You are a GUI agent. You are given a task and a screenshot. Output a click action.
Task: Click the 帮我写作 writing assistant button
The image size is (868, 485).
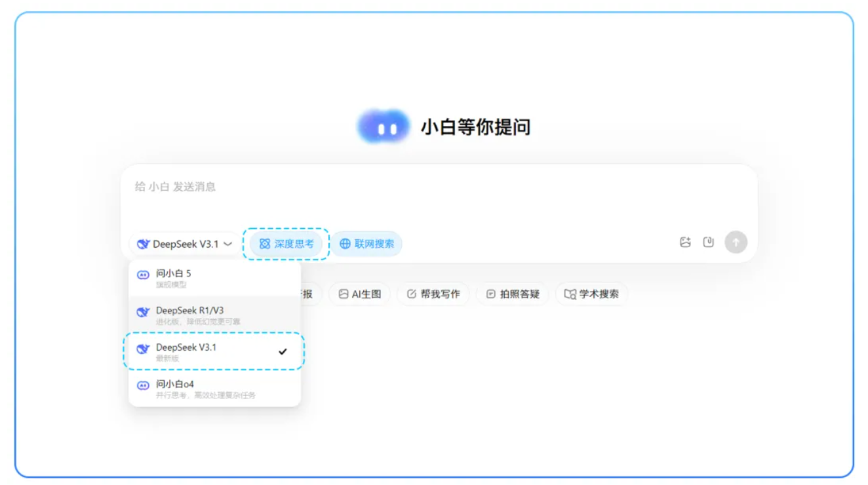[x=433, y=294]
